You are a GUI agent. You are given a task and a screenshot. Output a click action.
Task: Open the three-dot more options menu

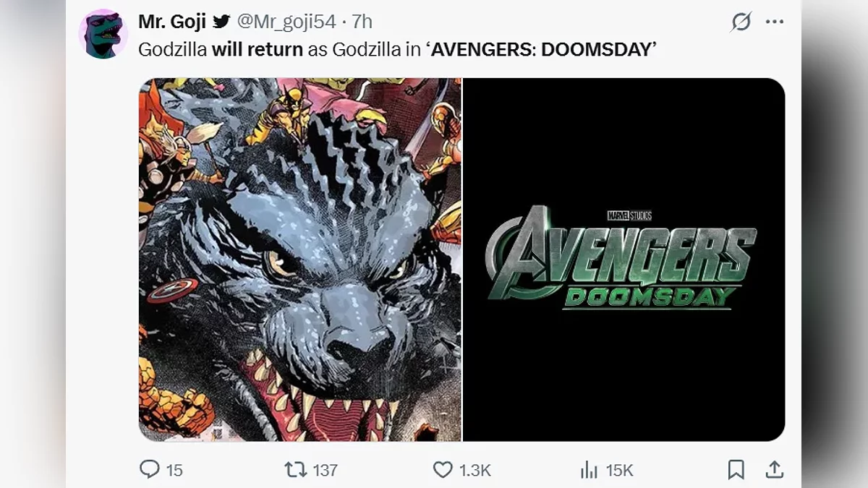[x=775, y=22]
